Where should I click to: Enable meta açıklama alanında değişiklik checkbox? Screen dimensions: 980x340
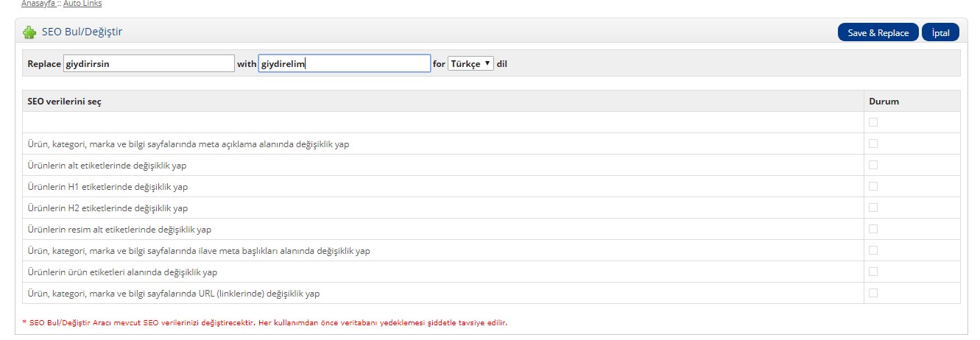873,144
